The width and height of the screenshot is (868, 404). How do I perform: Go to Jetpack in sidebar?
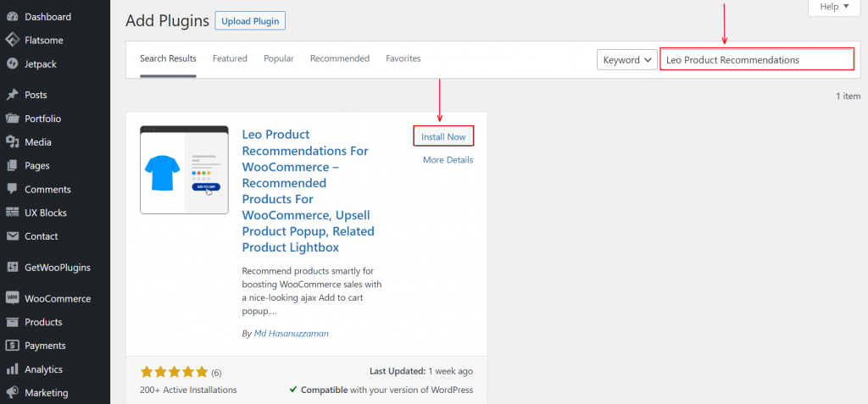point(41,64)
